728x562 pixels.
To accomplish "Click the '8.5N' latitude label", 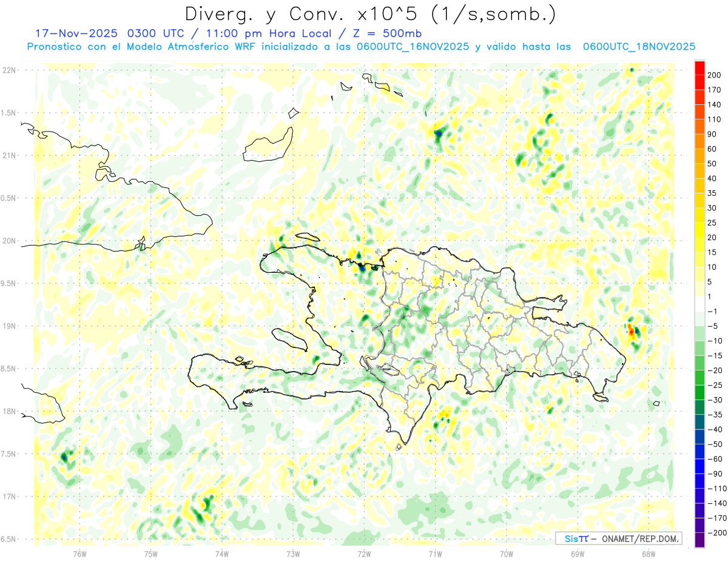I will [9, 369].
